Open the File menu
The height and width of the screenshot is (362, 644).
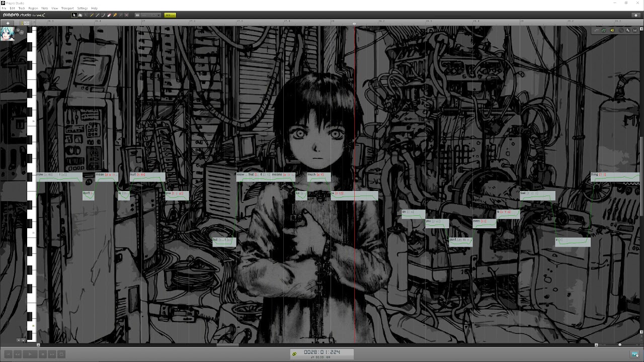(4, 8)
